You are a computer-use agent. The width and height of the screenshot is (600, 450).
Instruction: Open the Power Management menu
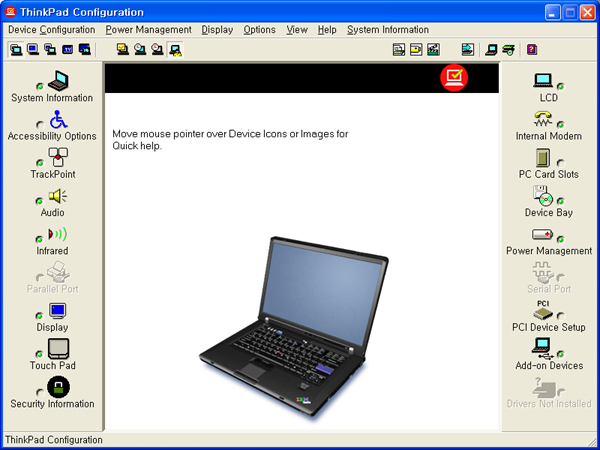148,30
